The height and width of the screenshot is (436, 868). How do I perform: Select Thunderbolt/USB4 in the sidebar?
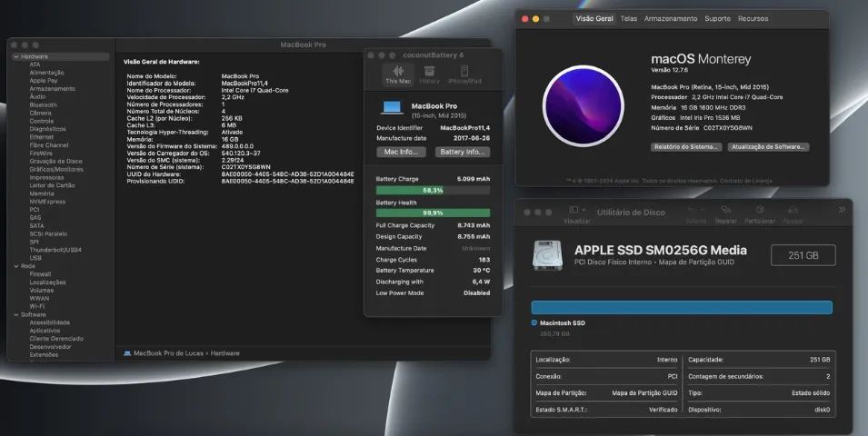(x=55, y=250)
